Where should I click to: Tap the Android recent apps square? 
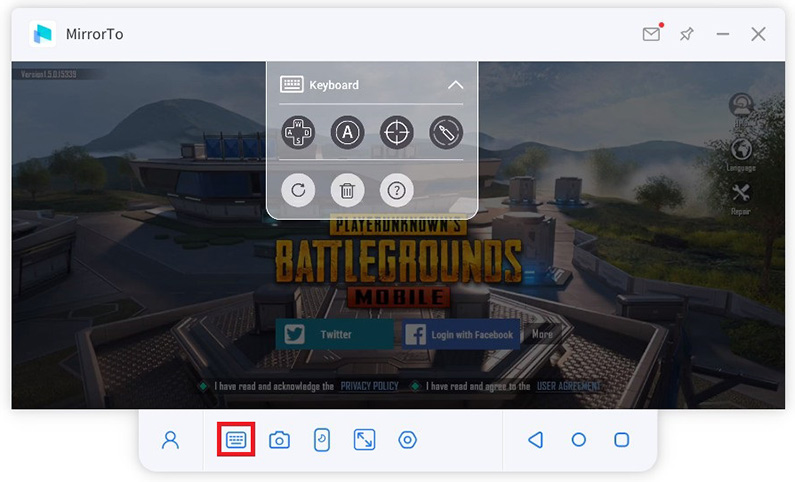pos(622,439)
